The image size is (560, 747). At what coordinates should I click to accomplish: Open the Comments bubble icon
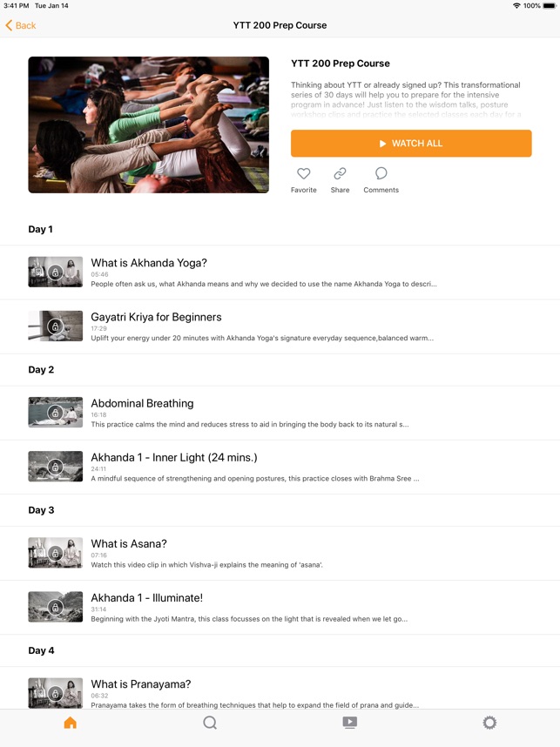[381, 173]
